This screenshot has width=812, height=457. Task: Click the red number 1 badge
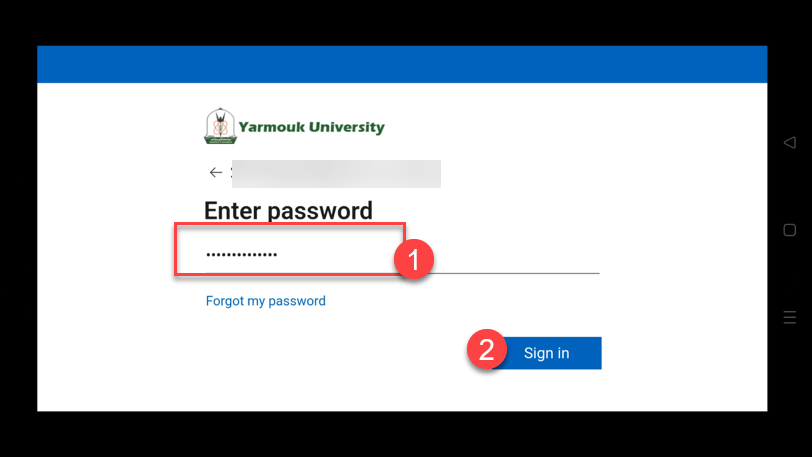click(414, 259)
